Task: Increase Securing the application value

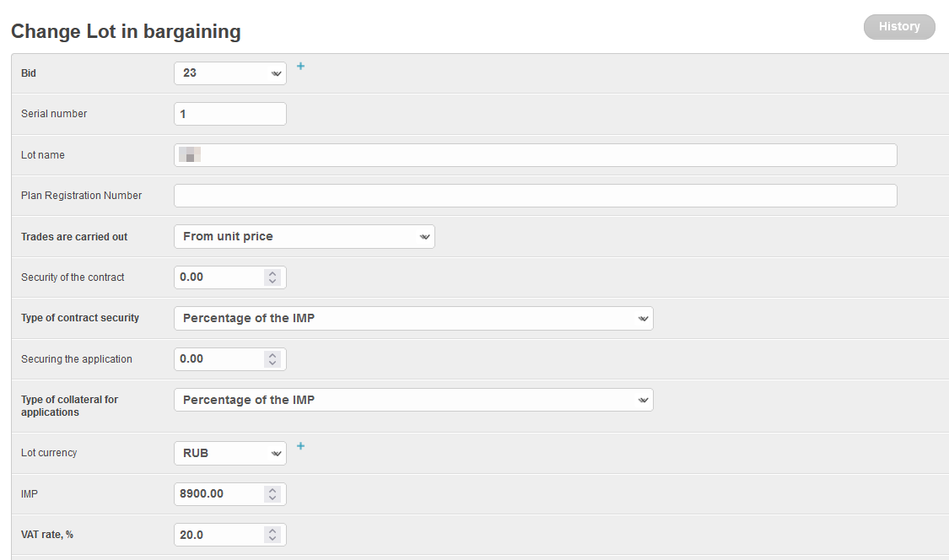Action: click(272, 355)
